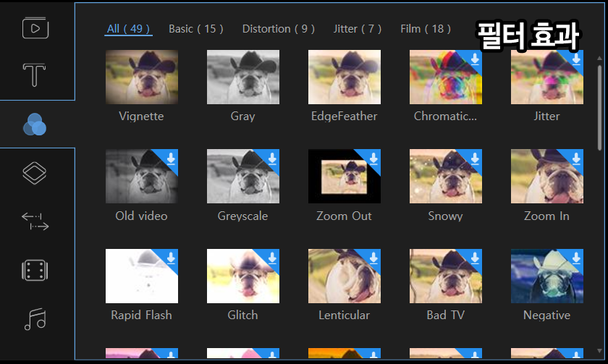
Task: Download the Chromatic filter via its arrow badge
Action: (x=475, y=59)
